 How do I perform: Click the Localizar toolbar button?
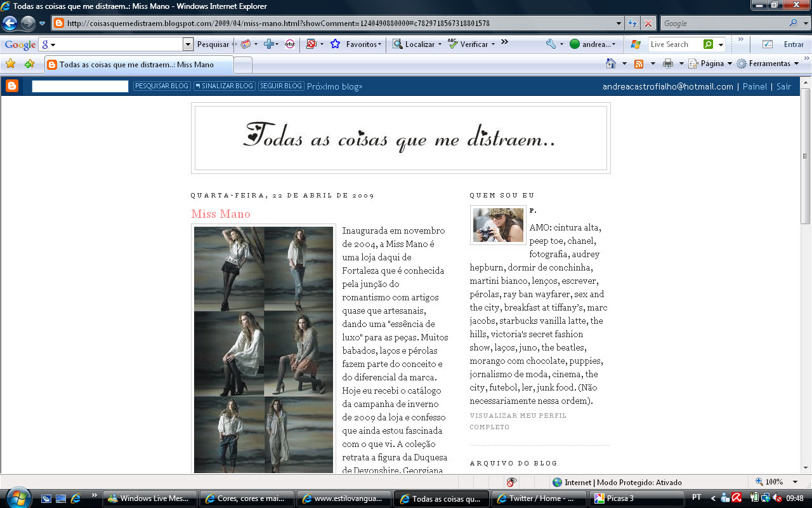coord(417,44)
